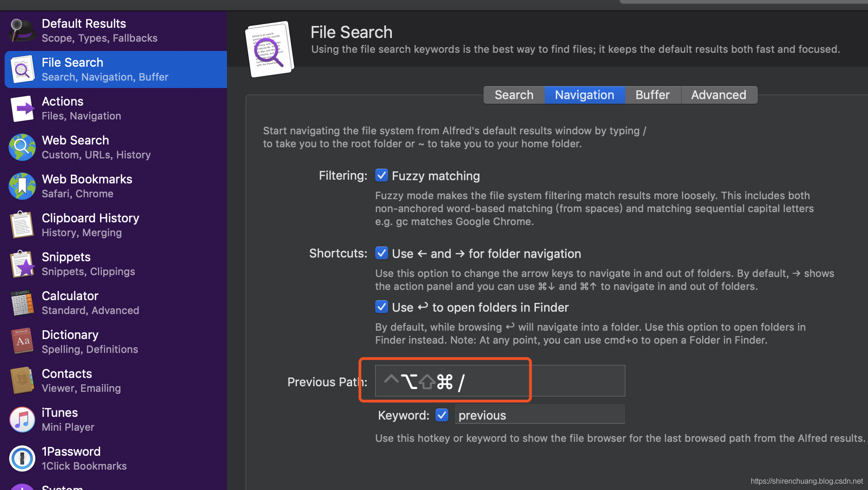Open Default Results preferences
The image size is (868, 490).
click(x=116, y=31)
